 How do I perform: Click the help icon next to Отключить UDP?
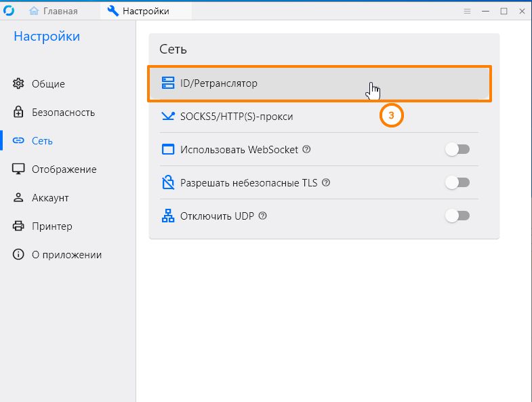[262, 216]
